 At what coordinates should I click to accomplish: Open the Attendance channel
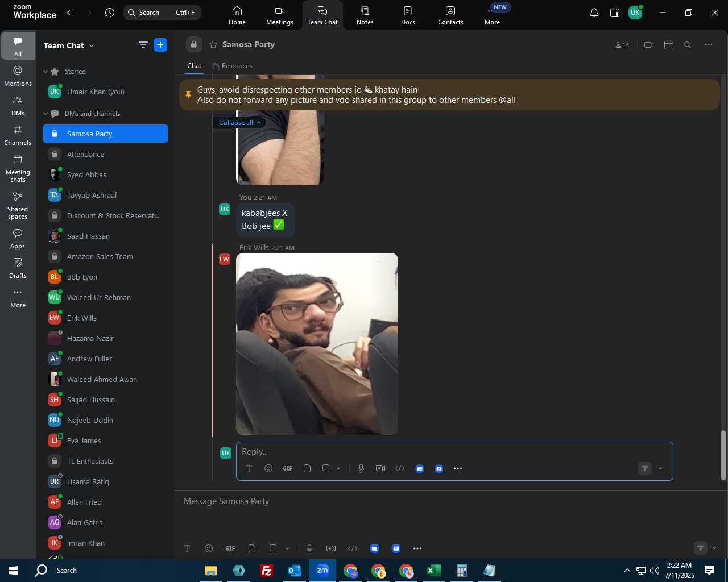pyautogui.click(x=106, y=155)
